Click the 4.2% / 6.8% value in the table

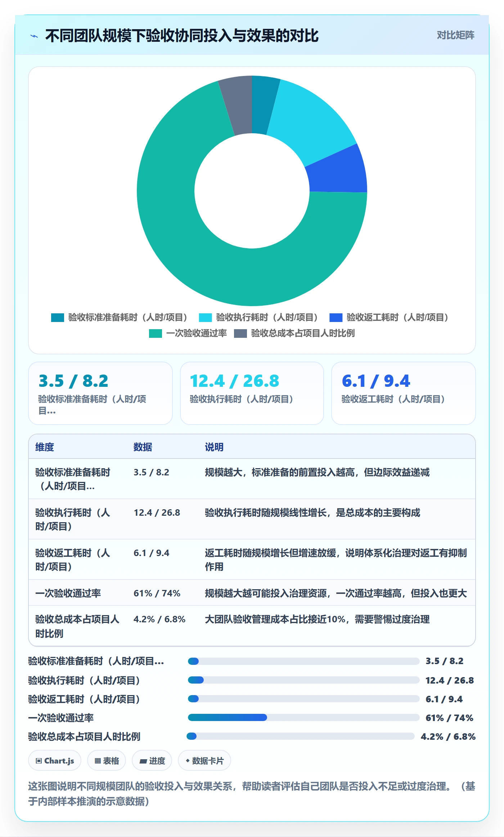[x=159, y=619]
